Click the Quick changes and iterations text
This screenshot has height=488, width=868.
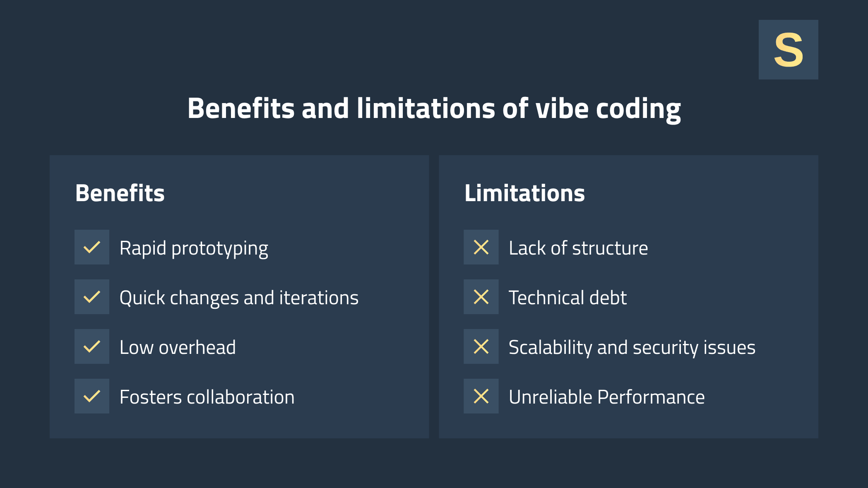tap(239, 298)
